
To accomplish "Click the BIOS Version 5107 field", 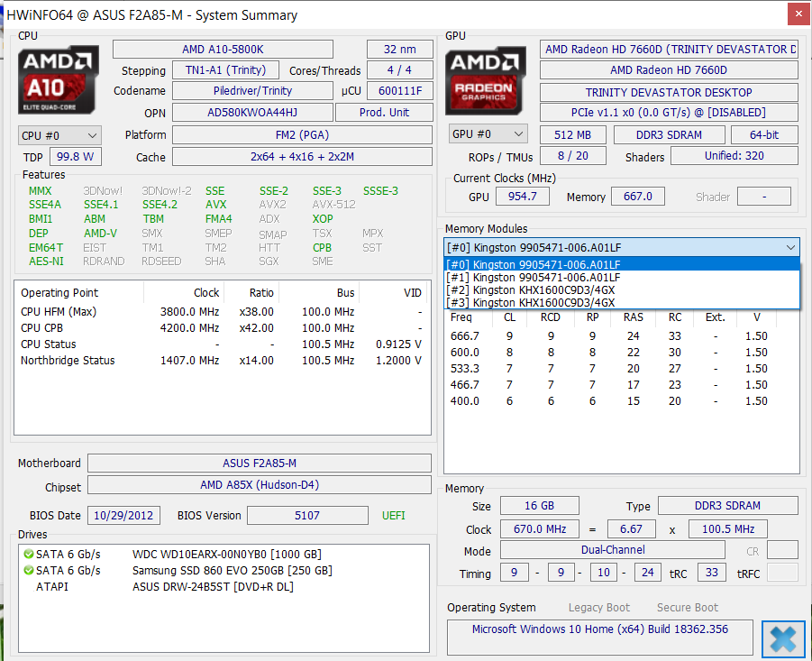I will pyautogui.click(x=307, y=516).
